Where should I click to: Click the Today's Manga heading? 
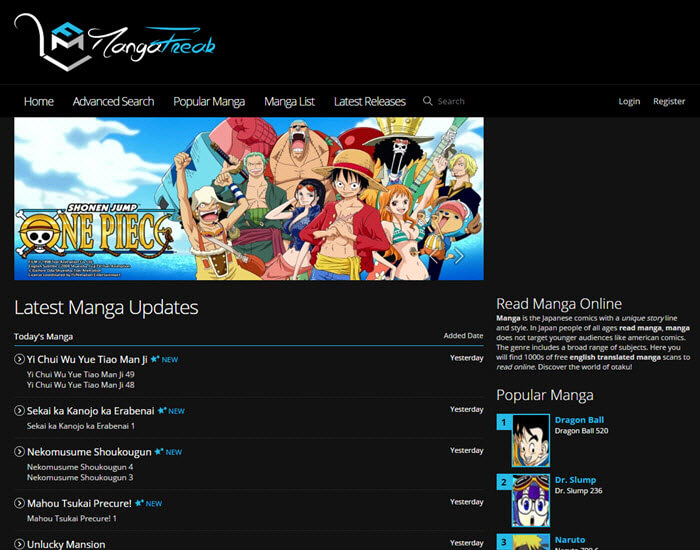43,337
